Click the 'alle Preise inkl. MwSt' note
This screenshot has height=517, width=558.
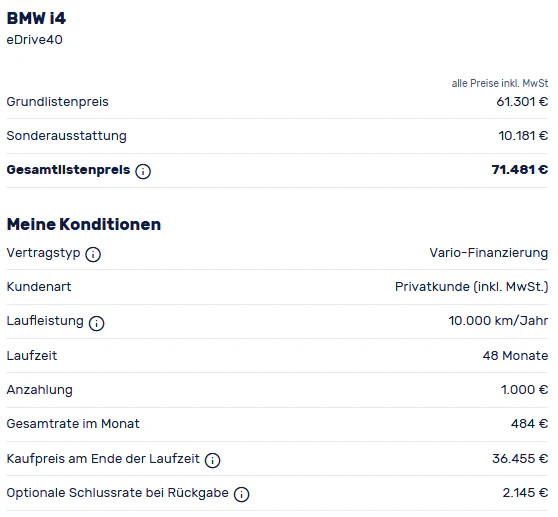500,83
